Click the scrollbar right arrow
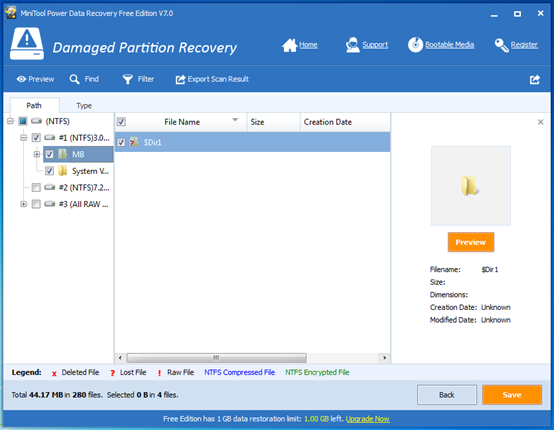Viewport: 554px width, 430px height. point(384,358)
